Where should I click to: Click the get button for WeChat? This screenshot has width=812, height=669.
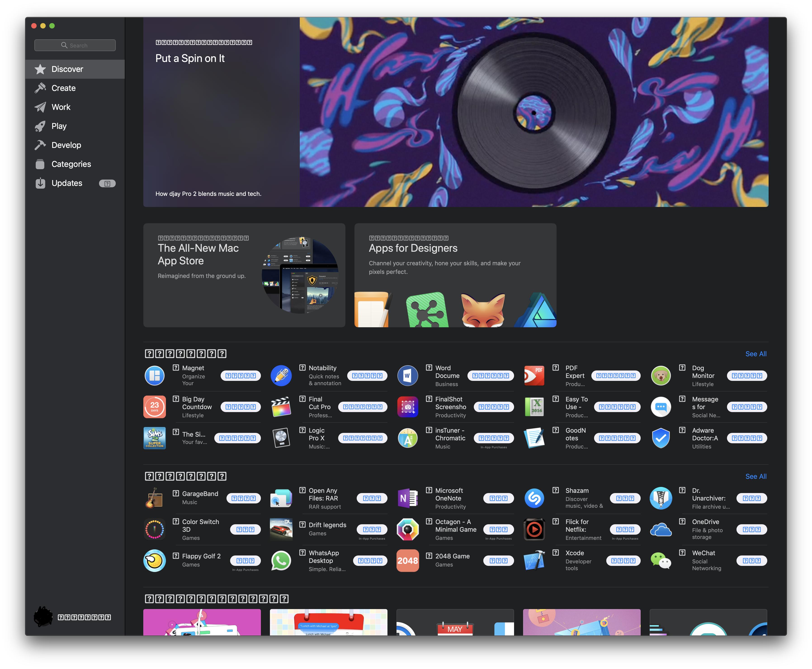pyautogui.click(x=751, y=561)
